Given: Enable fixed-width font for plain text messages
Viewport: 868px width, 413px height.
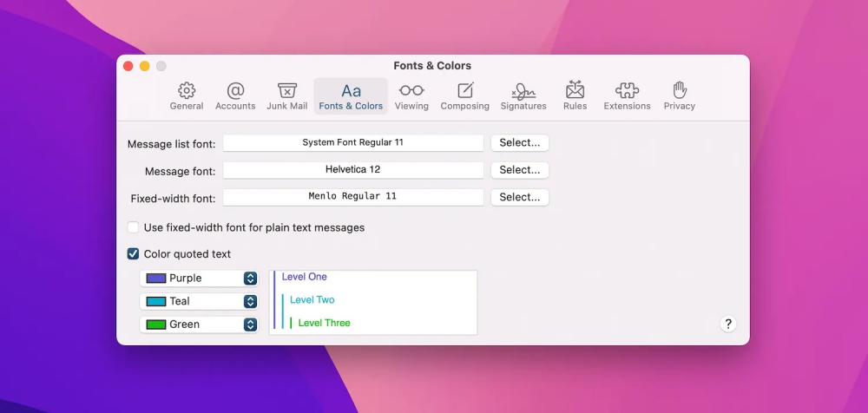Looking at the screenshot, I should 134,227.
